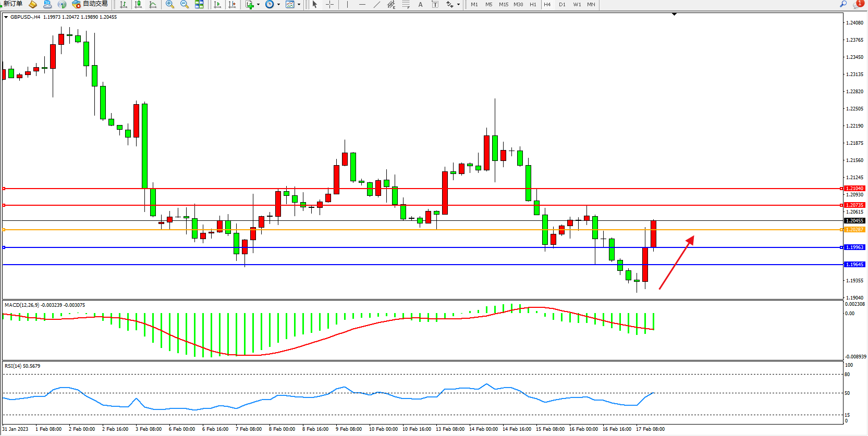This screenshot has height=436, width=868.
Task: Click the GBPUSD chart title arrow
Action: point(6,17)
